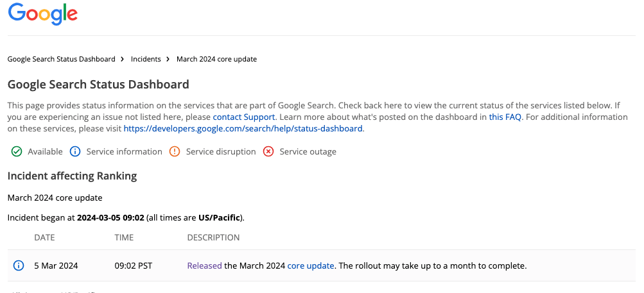The height and width of the screenshot is (293, 644).
Task: Click the March 2024 core update title text
Action: click(x=55, y=198)
